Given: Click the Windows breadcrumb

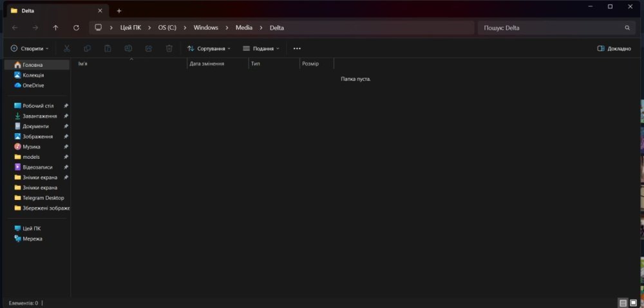Looking at the screenshot, I should point(206,28).
